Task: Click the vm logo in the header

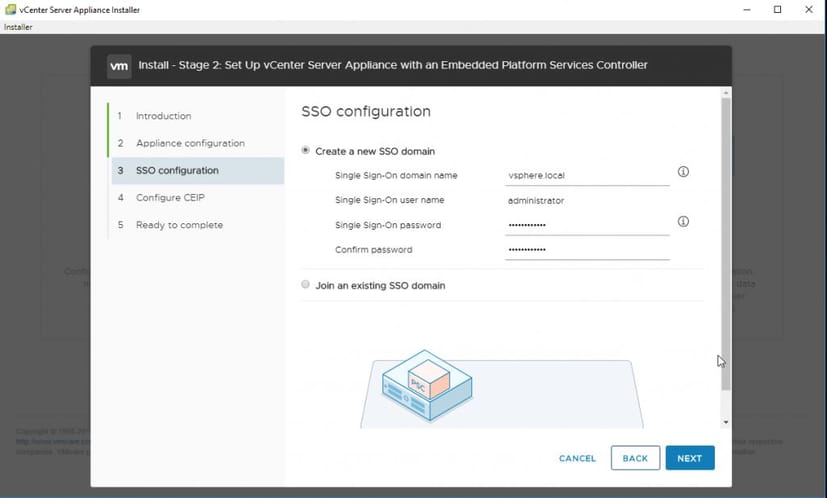Action: (x=119, y=66)
